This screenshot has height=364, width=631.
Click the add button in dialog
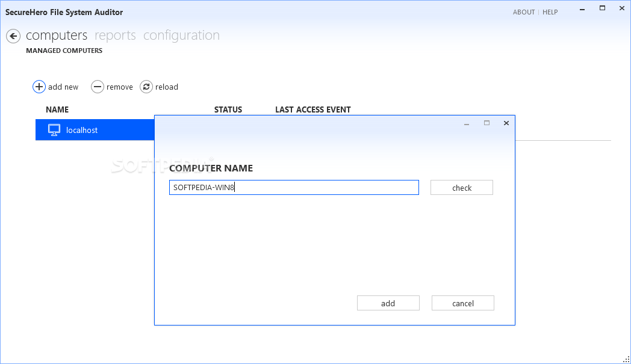point(388,303)
